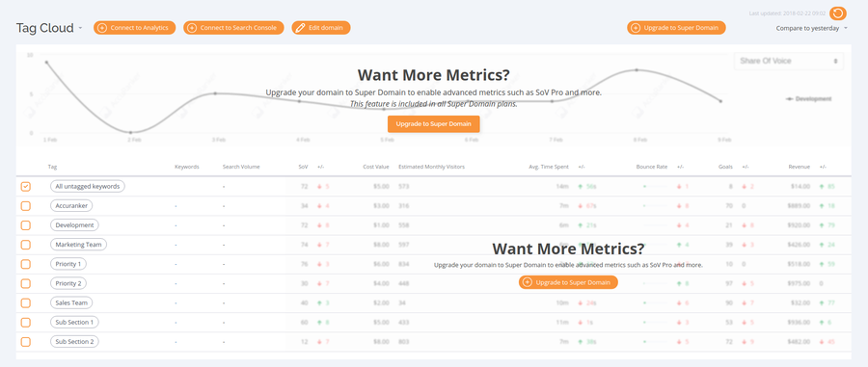
Task: Click the $8.00 cost value in Marketing Team row
Action: 382,245
